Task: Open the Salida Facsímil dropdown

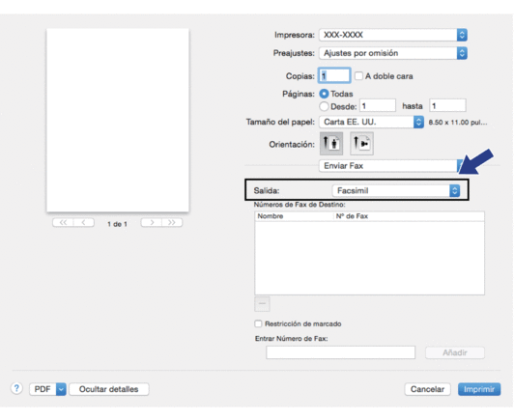Action: coord(396,190)
